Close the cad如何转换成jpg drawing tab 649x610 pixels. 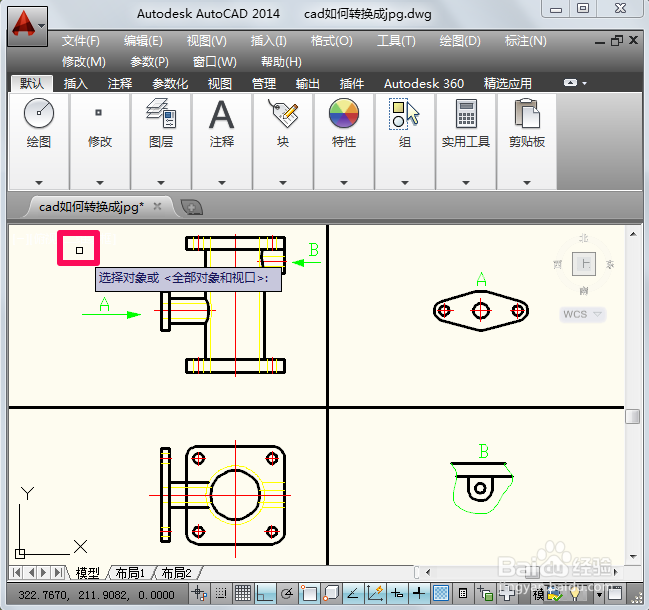[x=157, y=206]
